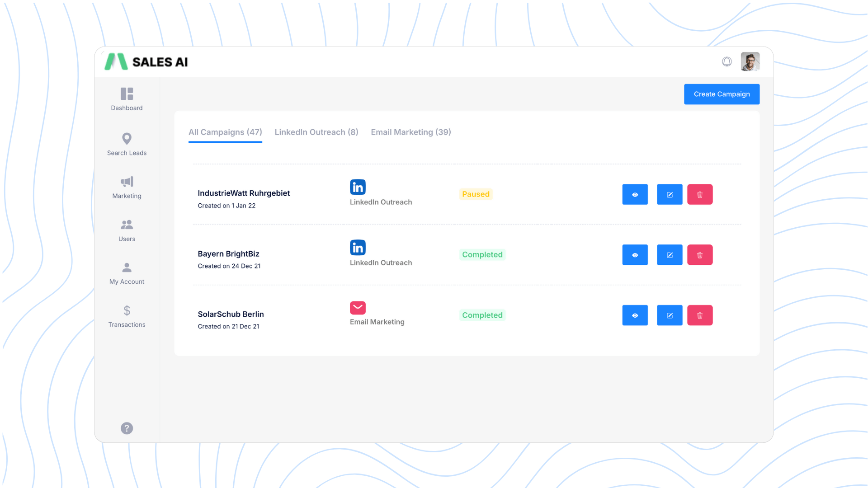This screenshot has width=868, height=488.
Task: View the IndustrieWatt Ruhrgebiet campaign (eye icon)
Action: [x=635, y=194]
